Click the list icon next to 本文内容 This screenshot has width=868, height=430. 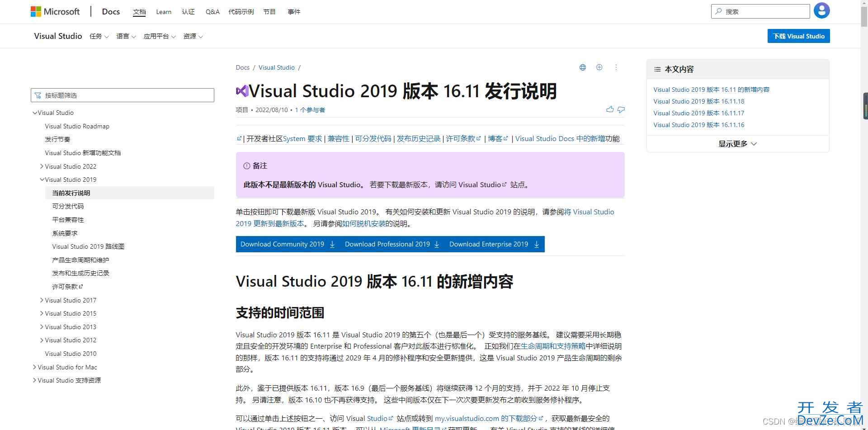point(657,69)
